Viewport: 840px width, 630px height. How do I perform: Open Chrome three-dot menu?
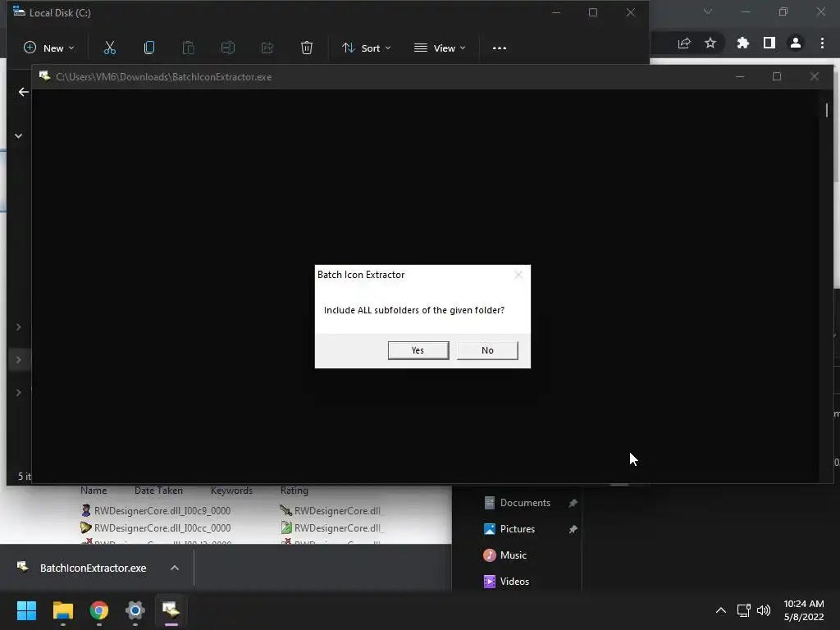(x=822, y=43)
